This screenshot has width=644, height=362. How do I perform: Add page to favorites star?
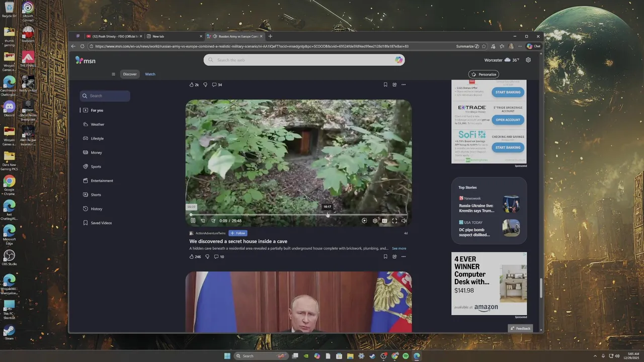click(484, 46)
